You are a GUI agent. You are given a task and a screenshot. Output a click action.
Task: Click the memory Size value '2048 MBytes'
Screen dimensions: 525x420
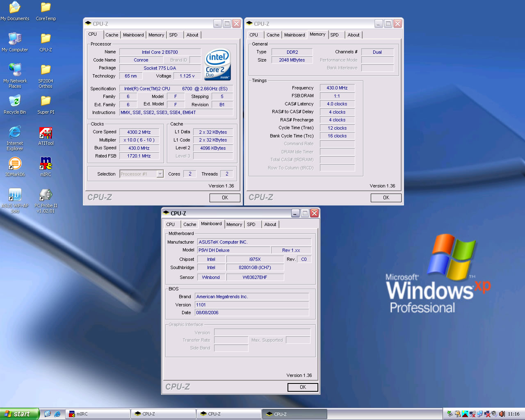click(x=292, y=60)
